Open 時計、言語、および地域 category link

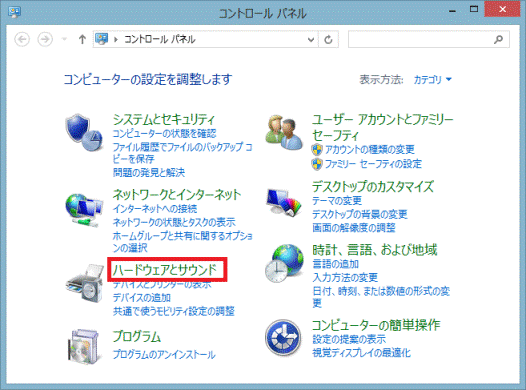[x=375, y=250]
